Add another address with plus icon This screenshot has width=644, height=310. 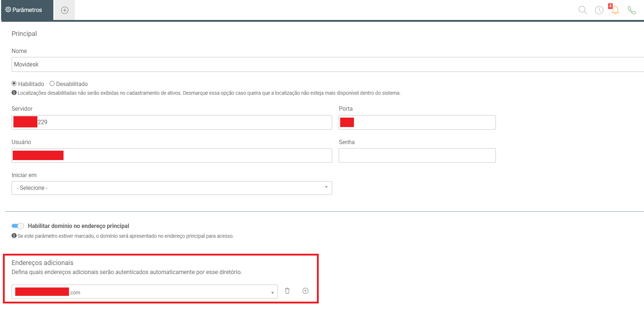pyautogui.click(x=305, y=291)
